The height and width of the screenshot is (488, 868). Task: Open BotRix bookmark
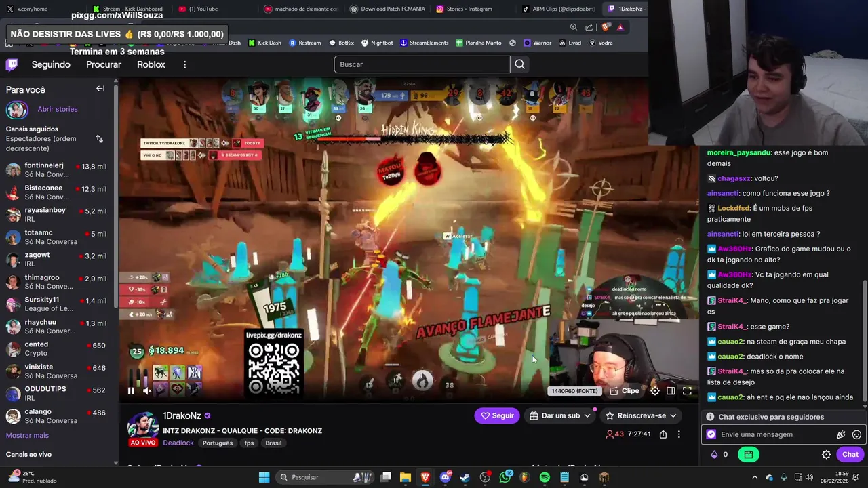click(x=342, y=43)
